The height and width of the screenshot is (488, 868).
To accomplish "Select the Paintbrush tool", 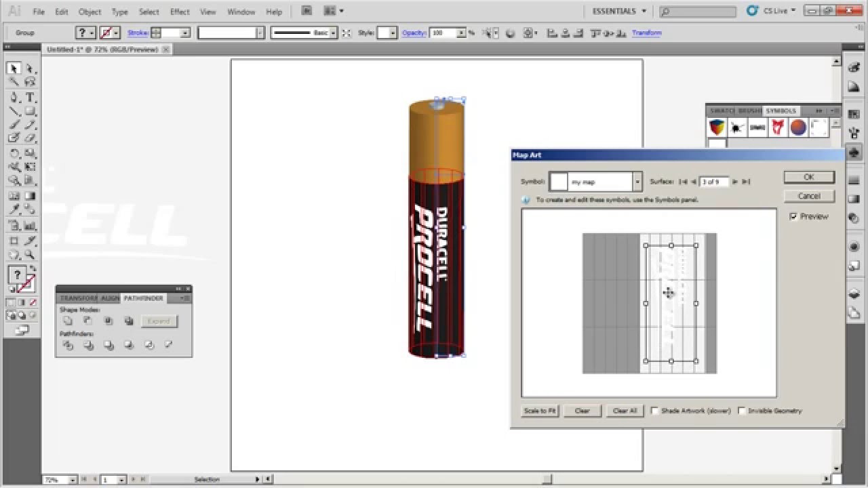I will (14, 125).
